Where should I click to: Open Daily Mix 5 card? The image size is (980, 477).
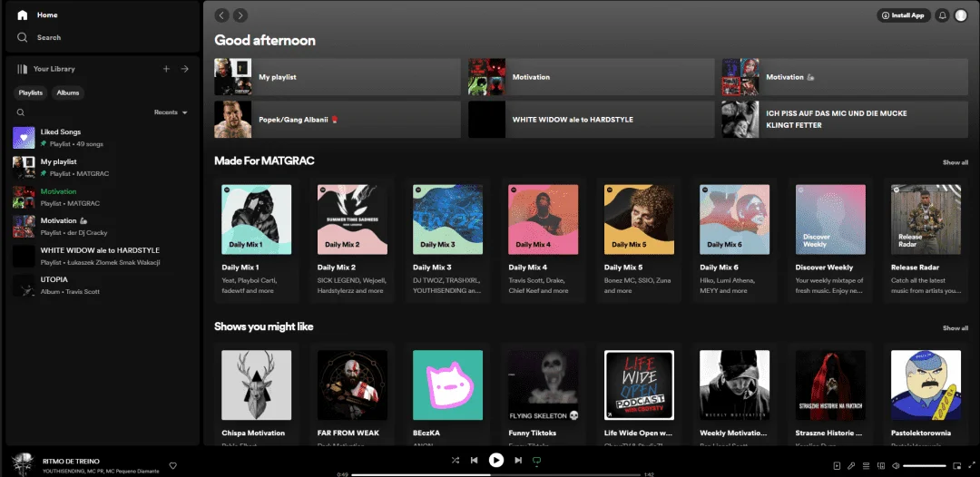tap(639, 239)
